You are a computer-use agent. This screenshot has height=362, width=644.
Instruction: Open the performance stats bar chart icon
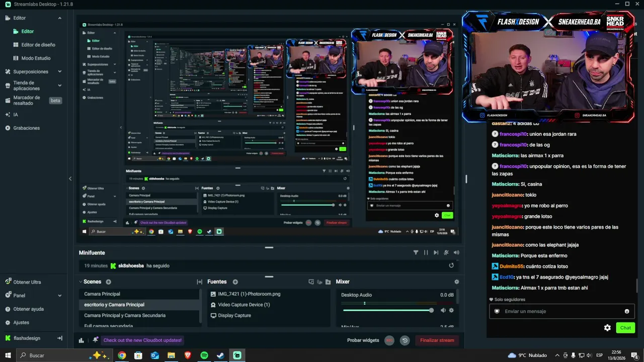pos(82,340)
